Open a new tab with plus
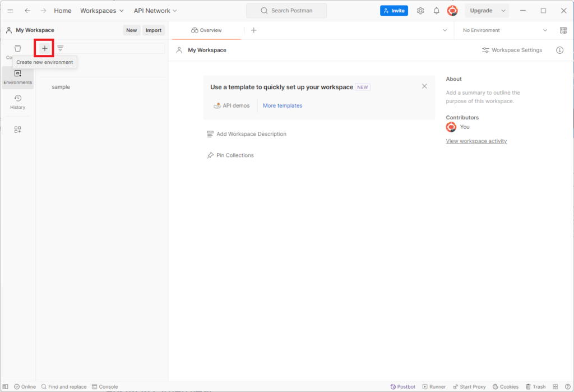Image resolution: width=574 pixels, height=392 pixels. [254, 30]
